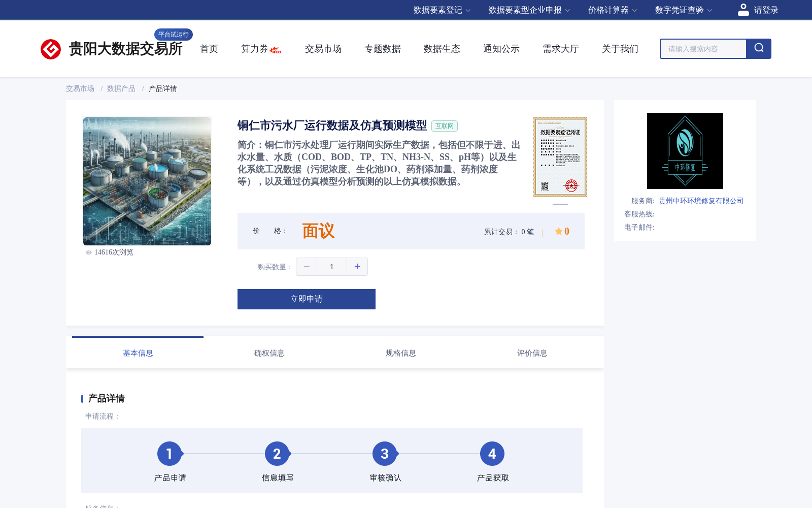Click the 平台试运行 badge
The width and height of the screenshot is (812, 508).
(174, 35)
